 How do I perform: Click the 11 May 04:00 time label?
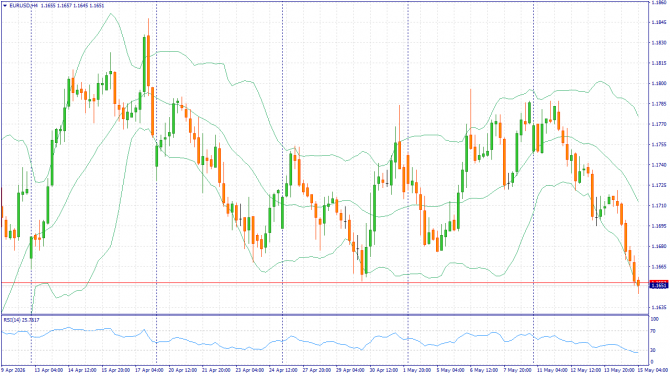(x=551, y=370)
